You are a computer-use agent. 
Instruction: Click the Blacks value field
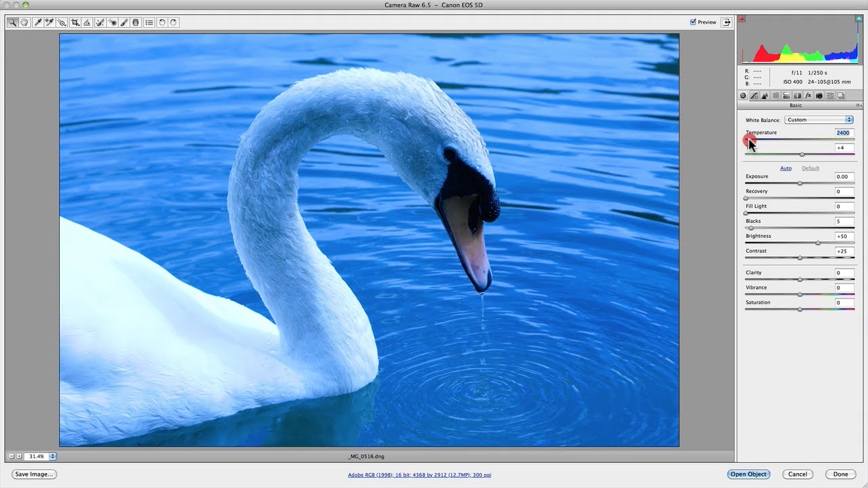844,222
